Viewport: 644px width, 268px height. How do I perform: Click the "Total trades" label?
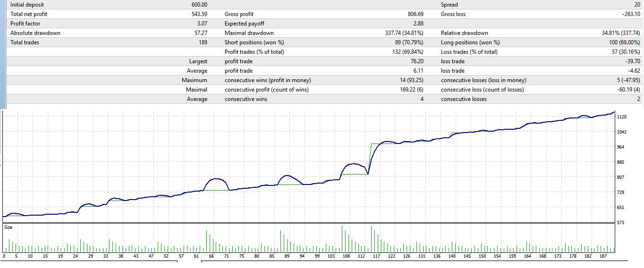(x=25, y=42)
